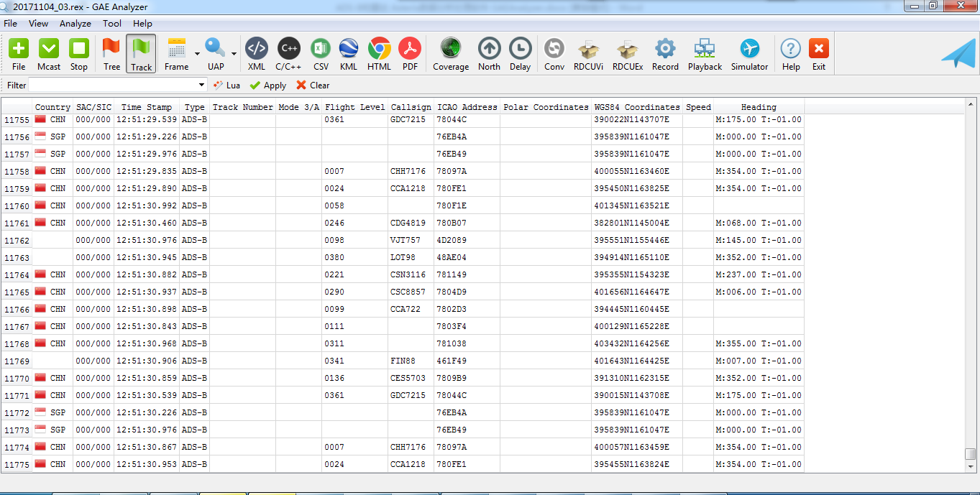
Task: Select row number 11755
Action: click(17, 120)
